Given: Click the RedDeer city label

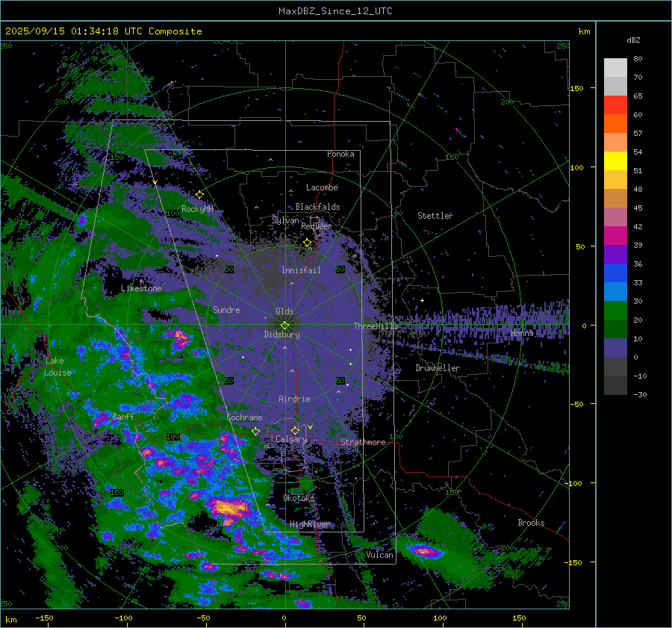Looking at the screenshot, I should click(317, 226).
